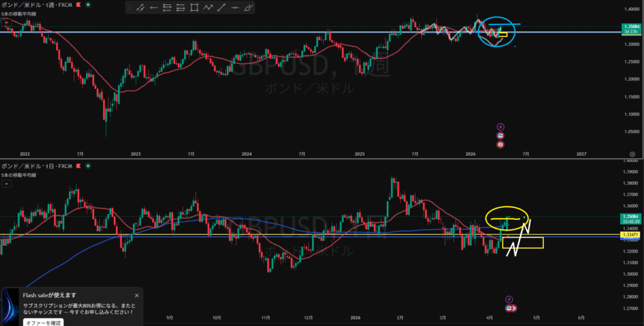Viewport: 644px width, 326px height.
Task: Select the rectangle drawing tool
Action: pyautogui.click(x=194, y=8)
